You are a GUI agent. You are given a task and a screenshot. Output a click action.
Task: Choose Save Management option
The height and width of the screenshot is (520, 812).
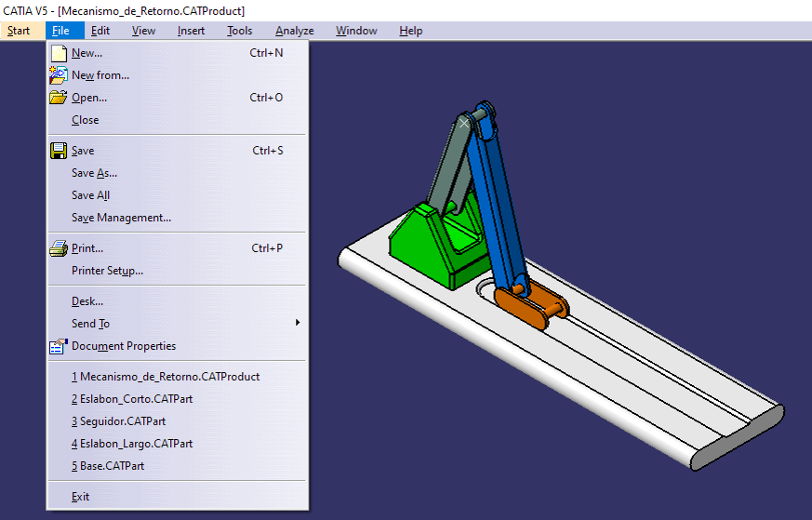click(x=121, y=218)
